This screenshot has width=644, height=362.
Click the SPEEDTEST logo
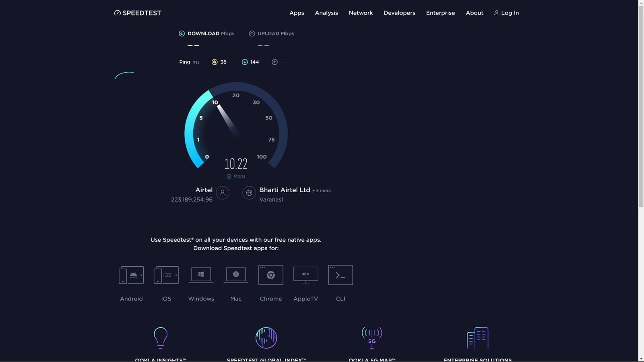[x=138, y=13]
